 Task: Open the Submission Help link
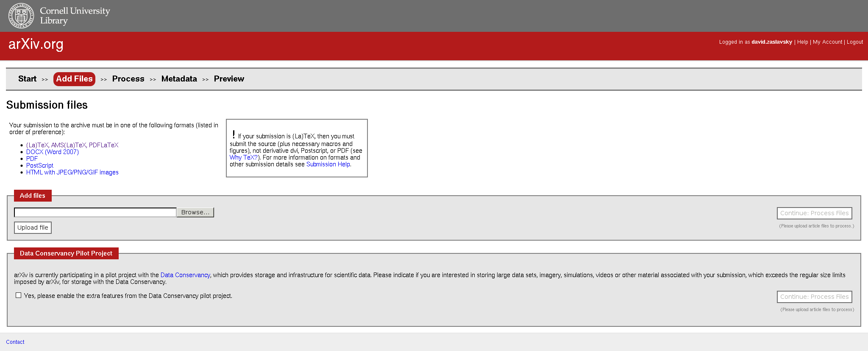coord(328,164)
